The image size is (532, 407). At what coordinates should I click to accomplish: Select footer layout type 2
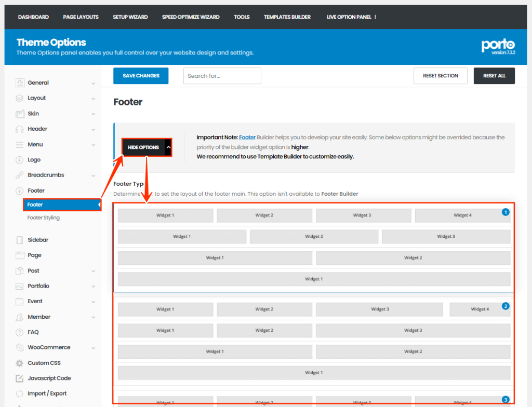(x=506, y=306)
